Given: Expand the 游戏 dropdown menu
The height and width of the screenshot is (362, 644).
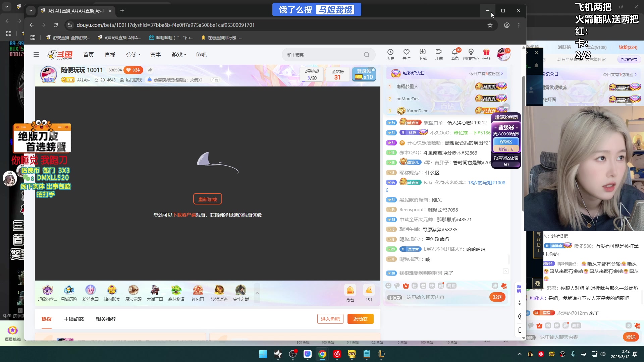Looking at the screenshot, I should 179,55.
